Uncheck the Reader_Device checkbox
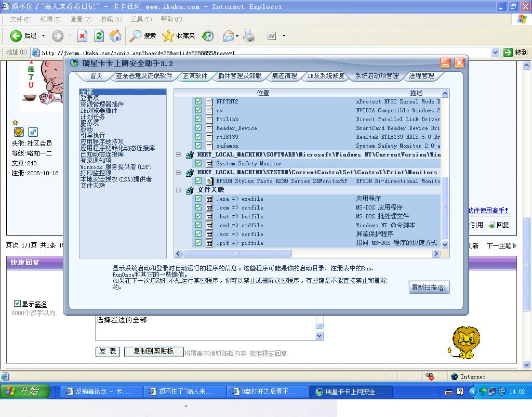532x417 pixels. [x=198, y=128]
